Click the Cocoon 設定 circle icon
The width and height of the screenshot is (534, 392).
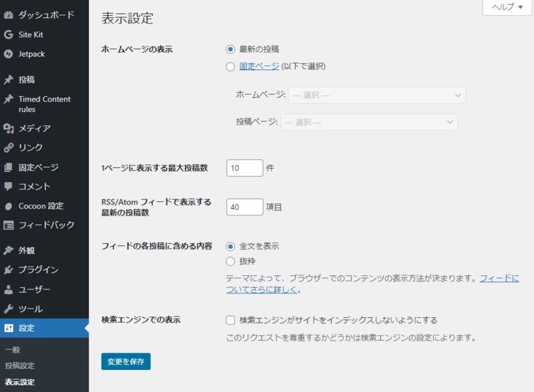[x=9, y=206]
